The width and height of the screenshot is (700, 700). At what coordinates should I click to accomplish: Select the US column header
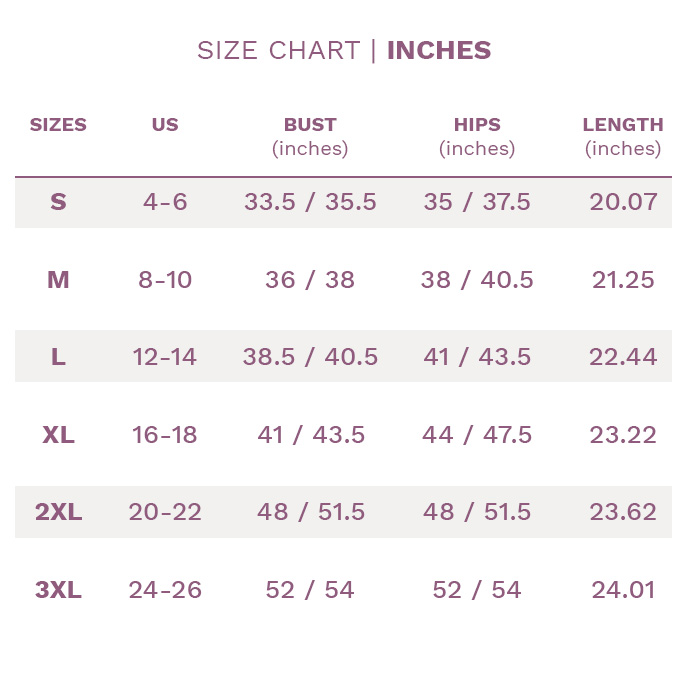click(x=165, y=125)
